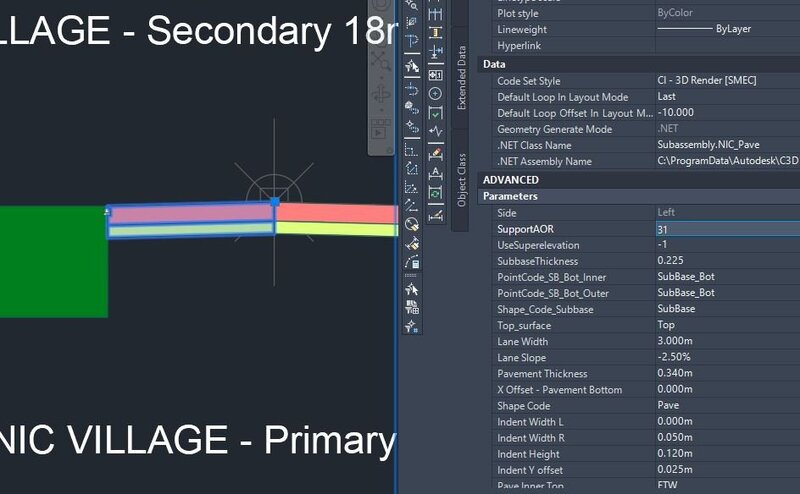Viewport: 800px width, 494px height.
Task: Click the Lane Width value 3.000m
Action: coord(728,341)
